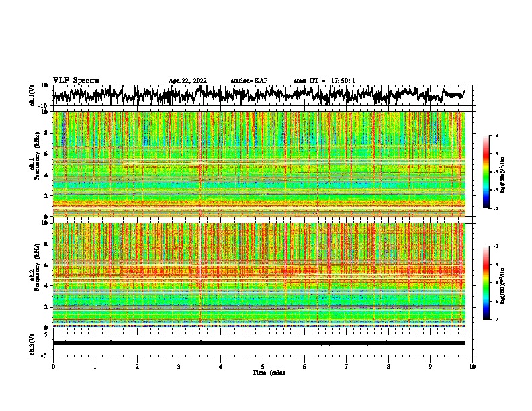Viewport: 532px width, 411px height.
Task: Click the "4" minute time-axis tick label
Action: pyautogui.click(x=221, y=367)
